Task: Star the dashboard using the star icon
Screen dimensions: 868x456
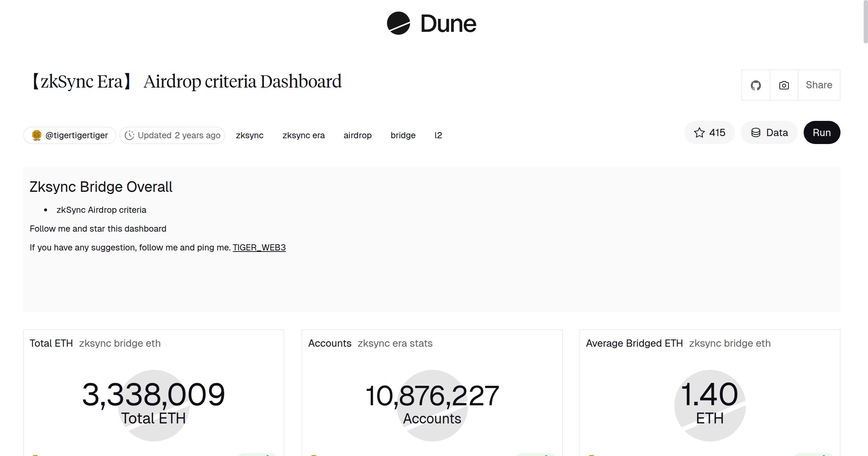Action: tap(699, 132)
